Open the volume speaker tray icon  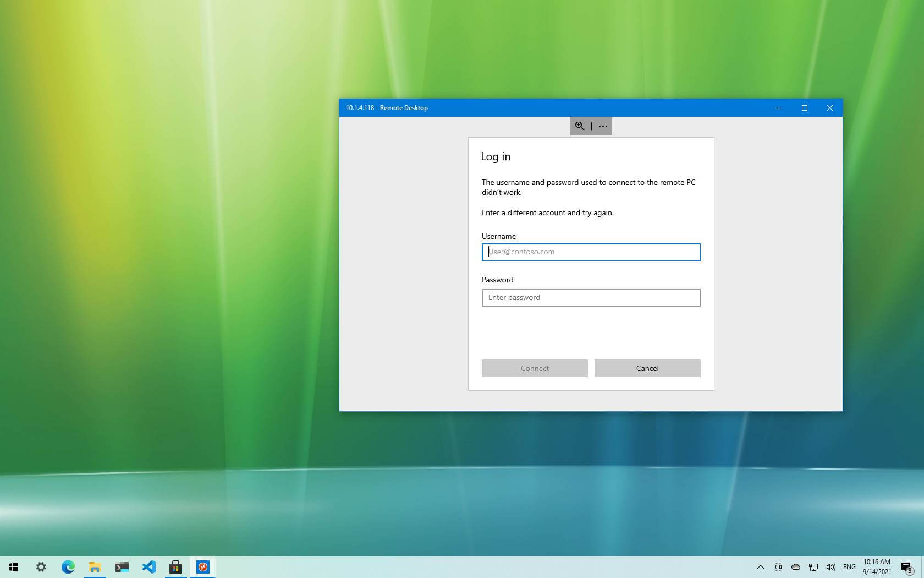click(831, 567)
